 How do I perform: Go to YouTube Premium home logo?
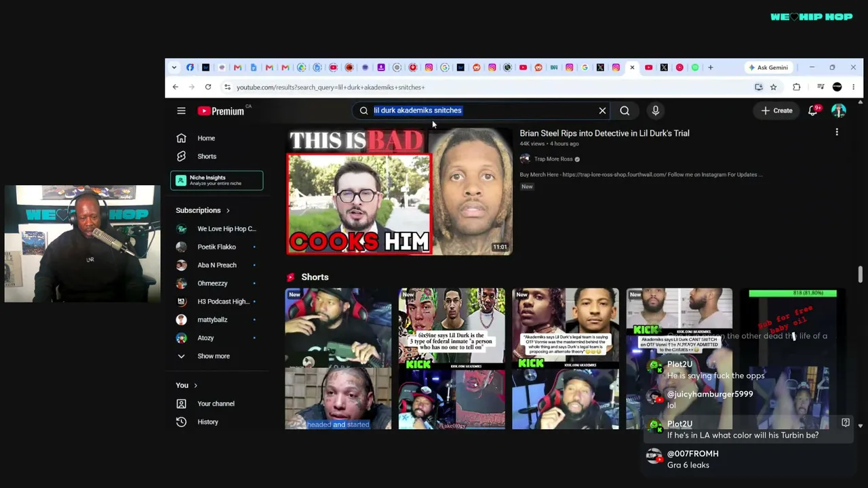[221, 110]
